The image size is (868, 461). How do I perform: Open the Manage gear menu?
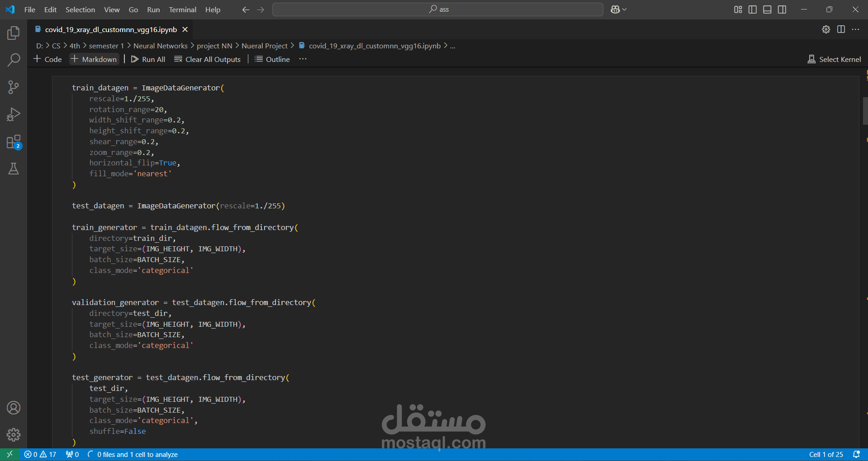[14, 435]
